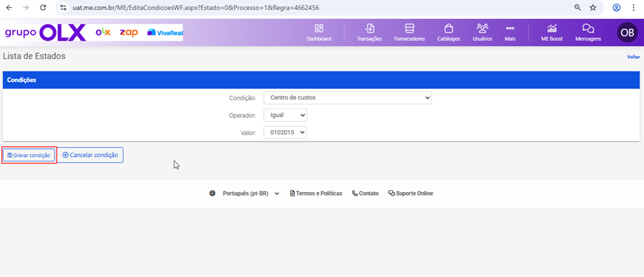Click Gravar condição button

point(29,156)
